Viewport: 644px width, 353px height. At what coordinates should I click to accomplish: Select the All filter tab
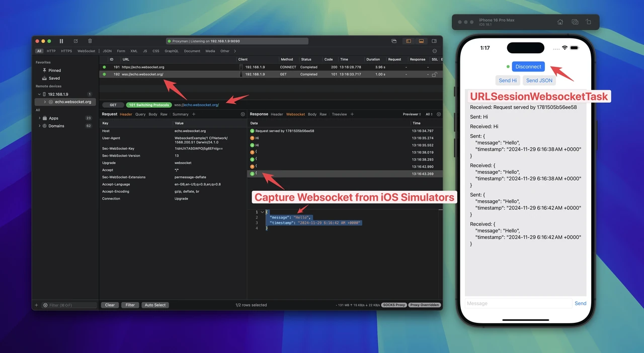point(39,51)
